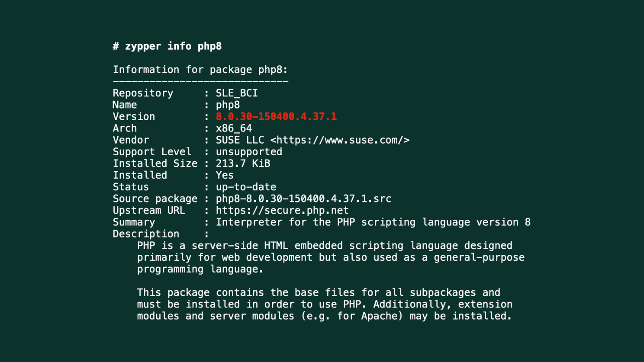Select the SLE_BCI repository value

click(x=237, y=93)
